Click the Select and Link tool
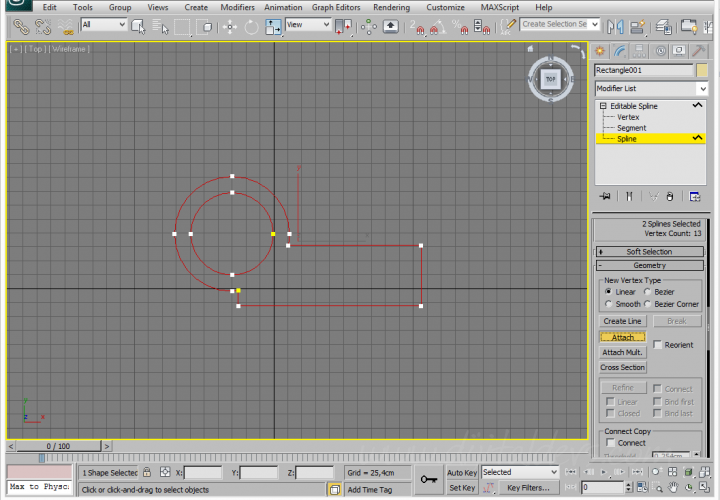Screen dimensions: 720x500 [19, 25]
